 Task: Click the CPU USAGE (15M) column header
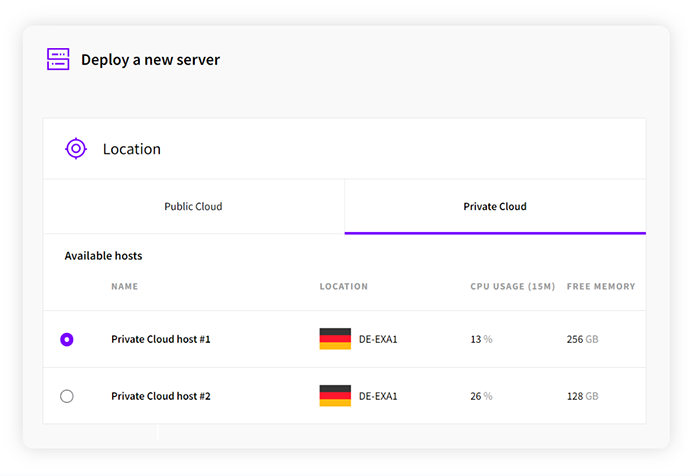coord(512,286)
